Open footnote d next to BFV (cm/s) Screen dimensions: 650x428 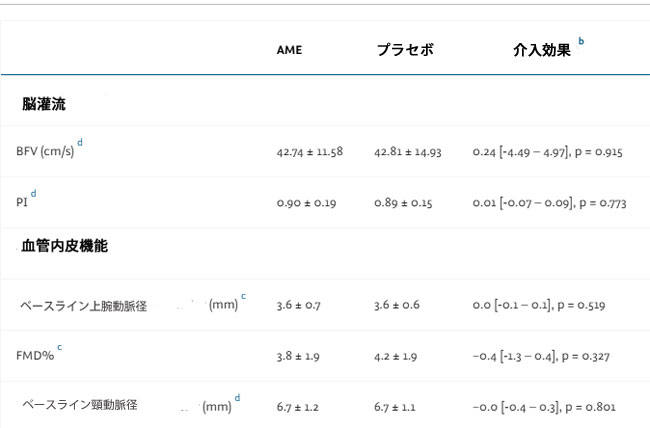pyautogui.click(x=80, y=144)
